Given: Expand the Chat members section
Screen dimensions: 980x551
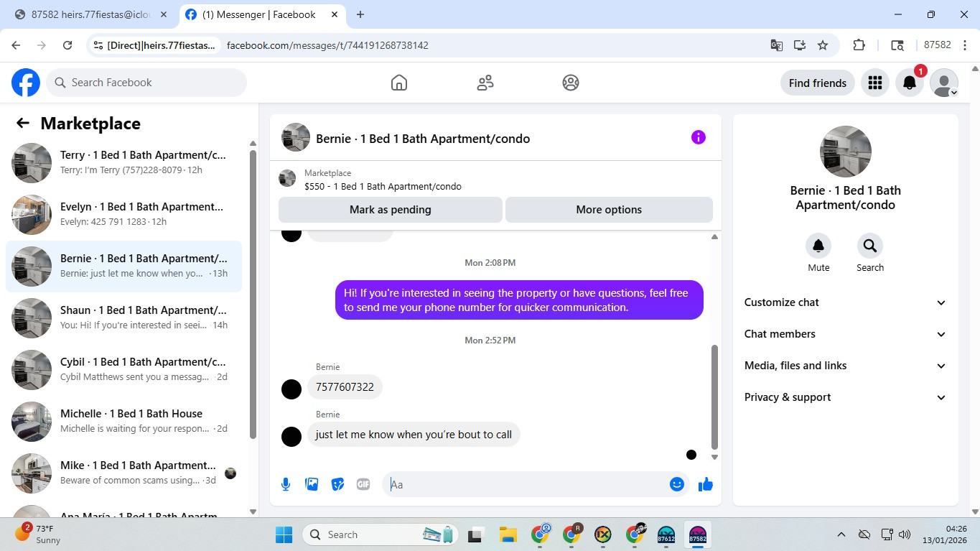Looking at the screenshot, I should click(846, 334).
